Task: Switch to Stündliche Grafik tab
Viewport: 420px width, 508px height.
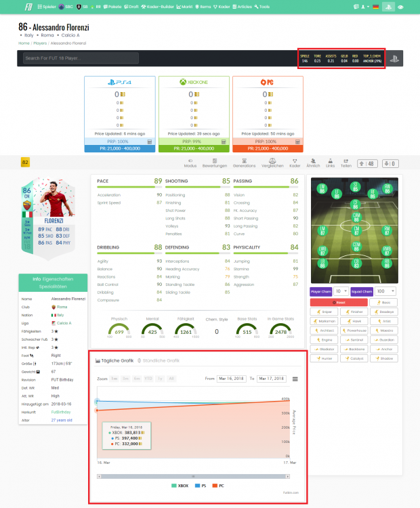Action: [x=159, y=360]
